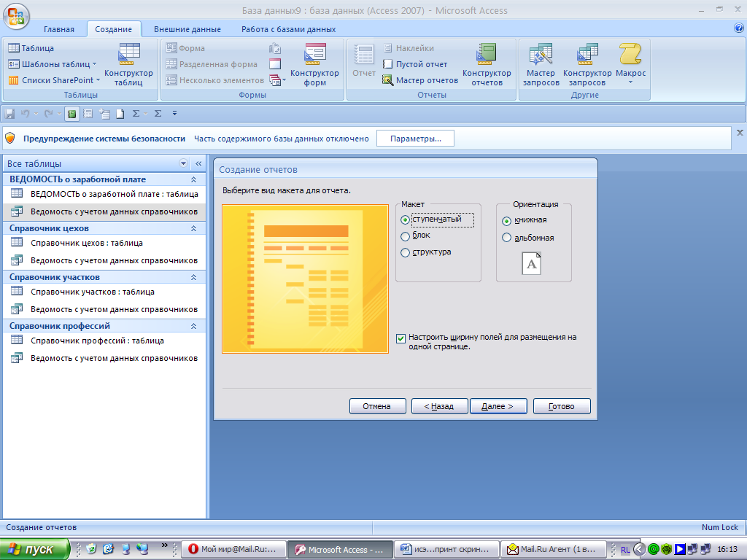Click the Таблица icon in the ribbon

[x=14, y=47]
